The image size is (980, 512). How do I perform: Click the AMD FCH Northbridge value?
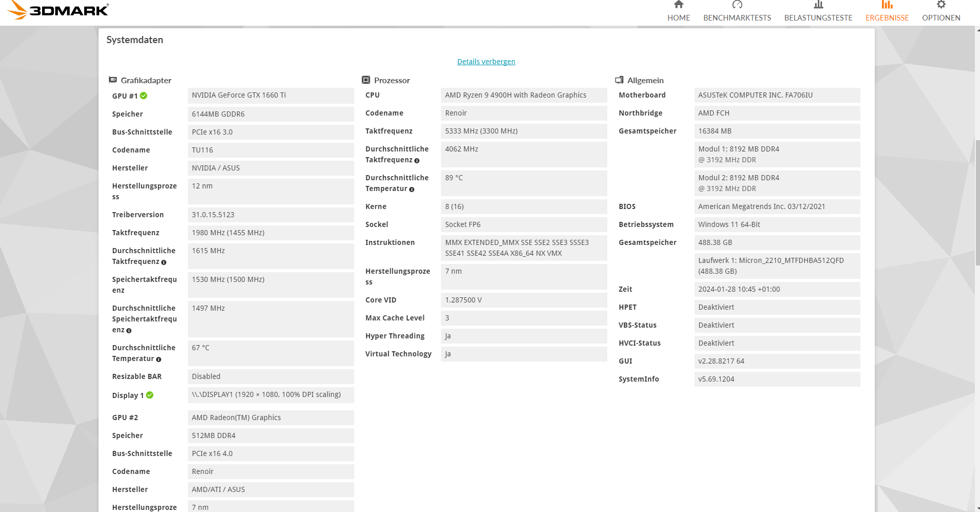click(x=777, y=113)
